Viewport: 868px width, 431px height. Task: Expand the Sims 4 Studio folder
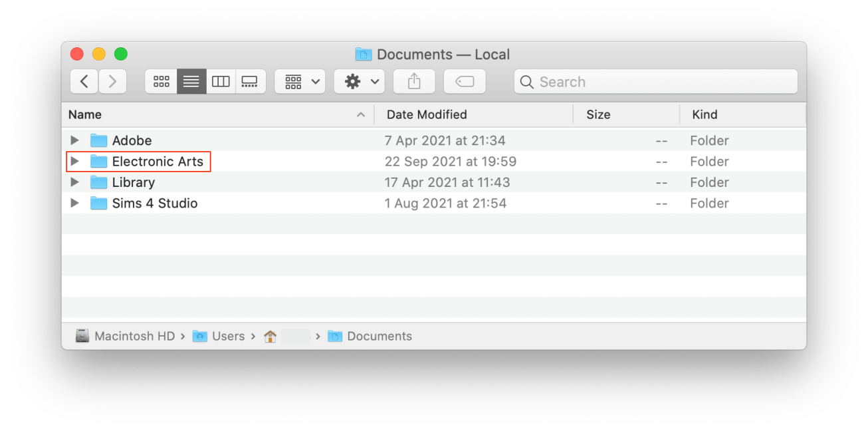[x=74, y=203]
